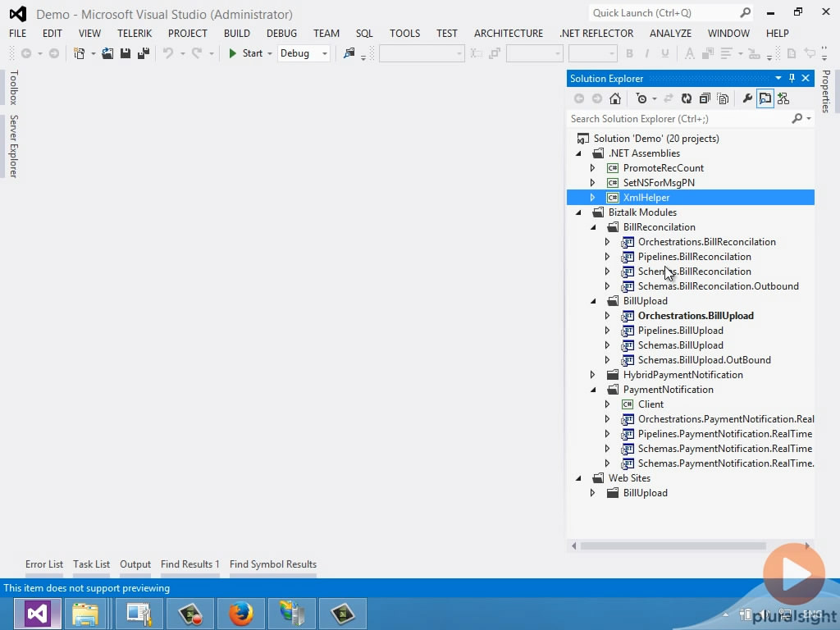
Task: Open File Explorer from the taskbar
Action: pos(85,614)
